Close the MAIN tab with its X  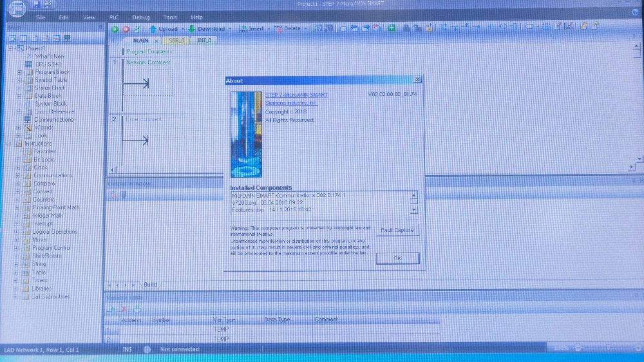tap(156, 41)
